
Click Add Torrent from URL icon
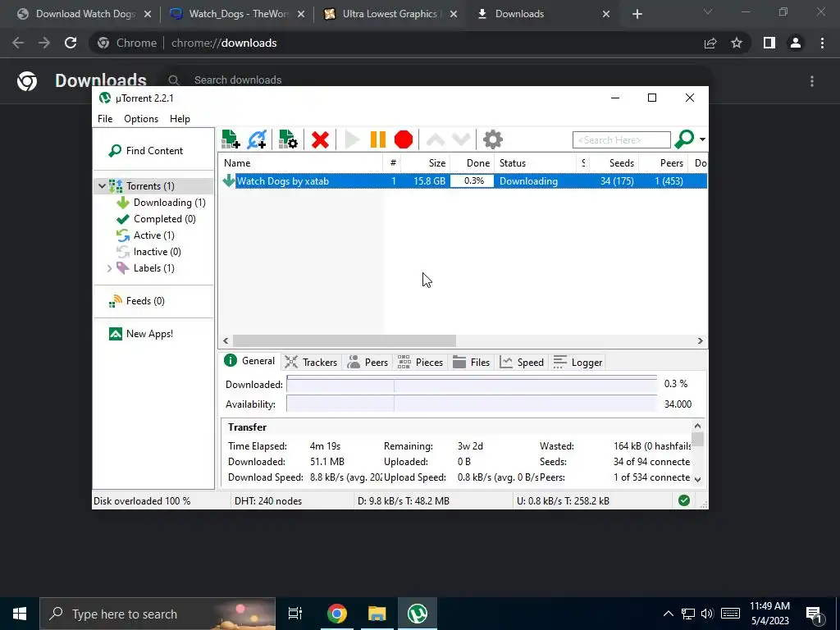257,139
